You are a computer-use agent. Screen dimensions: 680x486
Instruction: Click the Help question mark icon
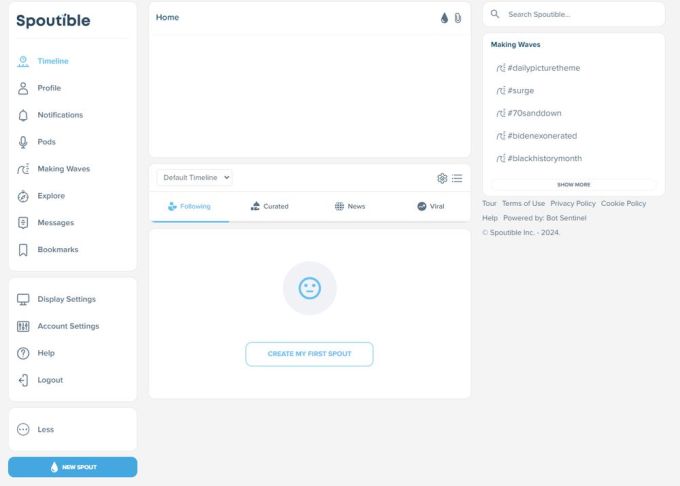[x=23, y=353]
